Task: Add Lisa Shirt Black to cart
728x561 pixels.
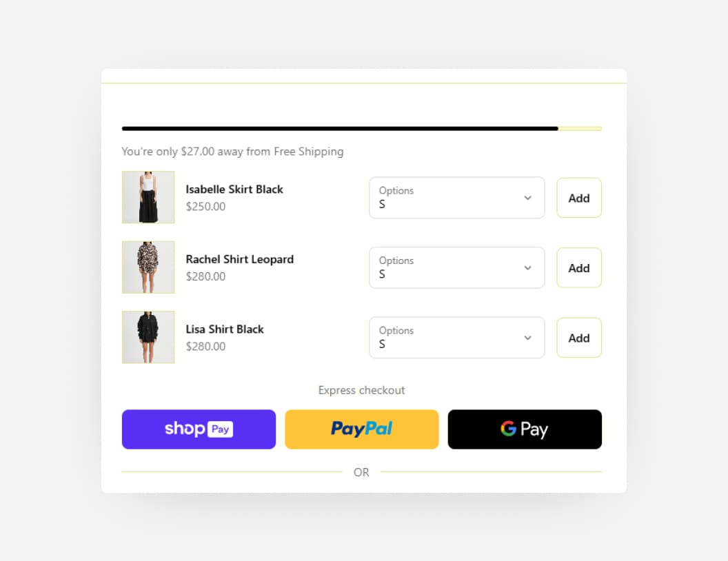Action: point(579,338)
